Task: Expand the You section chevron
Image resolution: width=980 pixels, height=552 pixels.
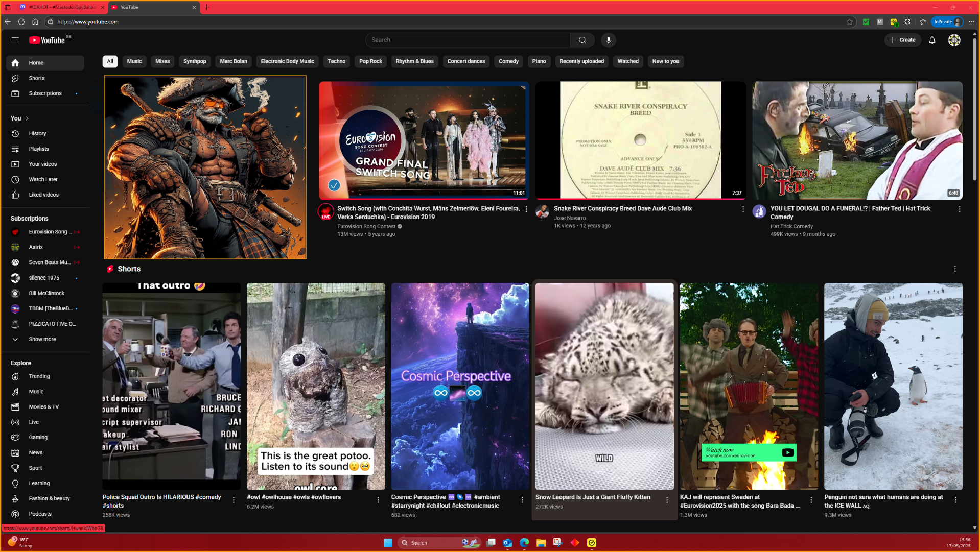Action: tap(27, 118)
